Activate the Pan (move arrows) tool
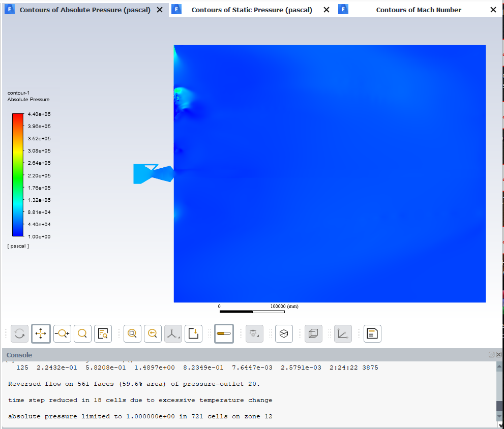The width and height of the screenshot is (504, 429). click(41, 333)
